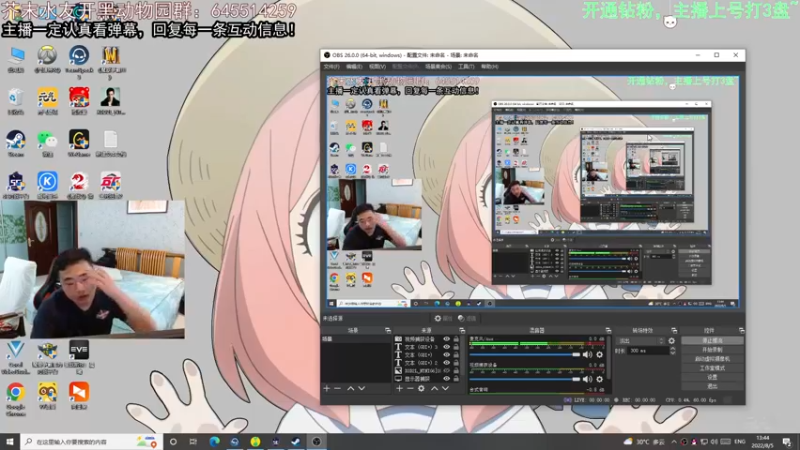Viewport: 800px width, 450px height.
Task: Add a new source with plus icon
Action: (x=399, y=389)
